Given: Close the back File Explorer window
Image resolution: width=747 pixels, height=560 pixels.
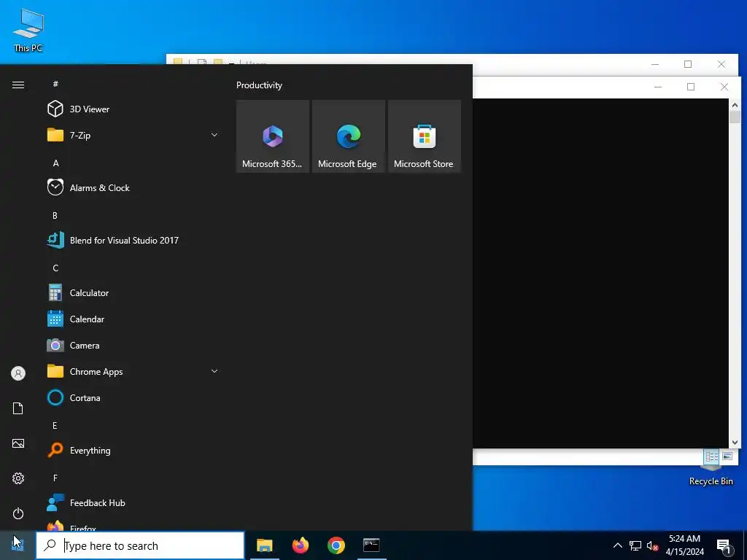Looking at the screenshot, I should click(x=721, y=64).
